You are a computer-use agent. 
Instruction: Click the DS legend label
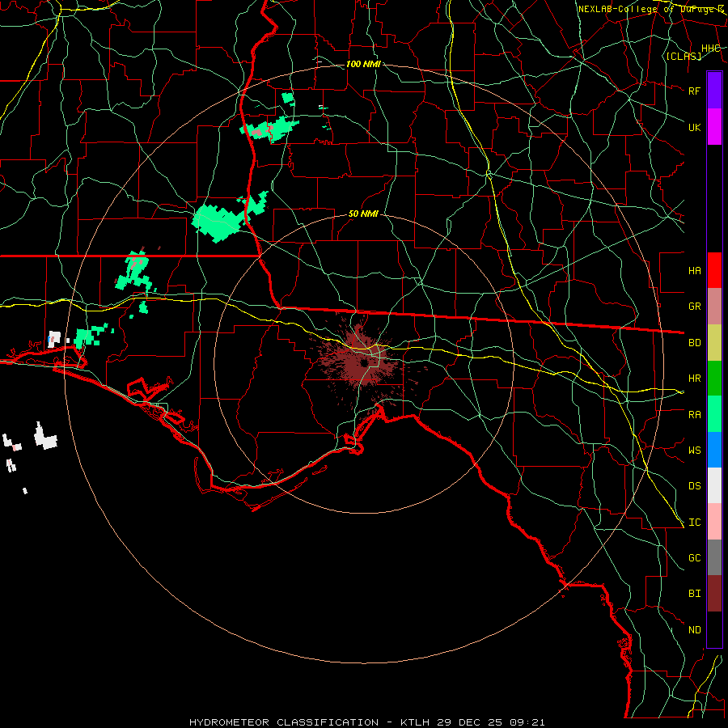(695, 486)
